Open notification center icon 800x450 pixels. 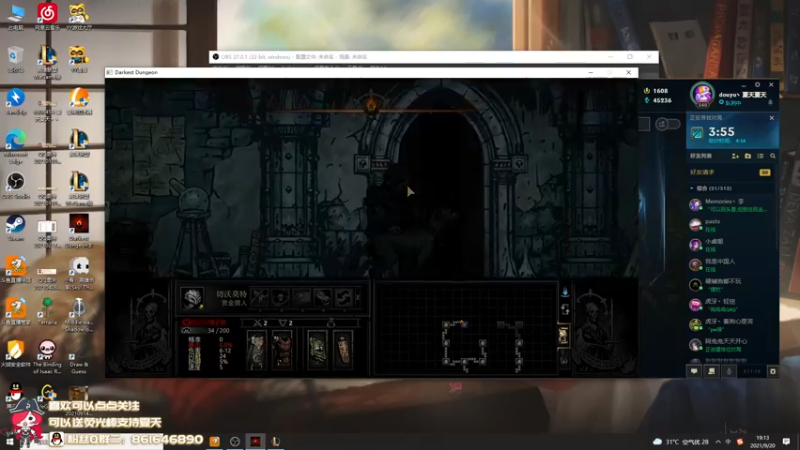pos(786,442)
